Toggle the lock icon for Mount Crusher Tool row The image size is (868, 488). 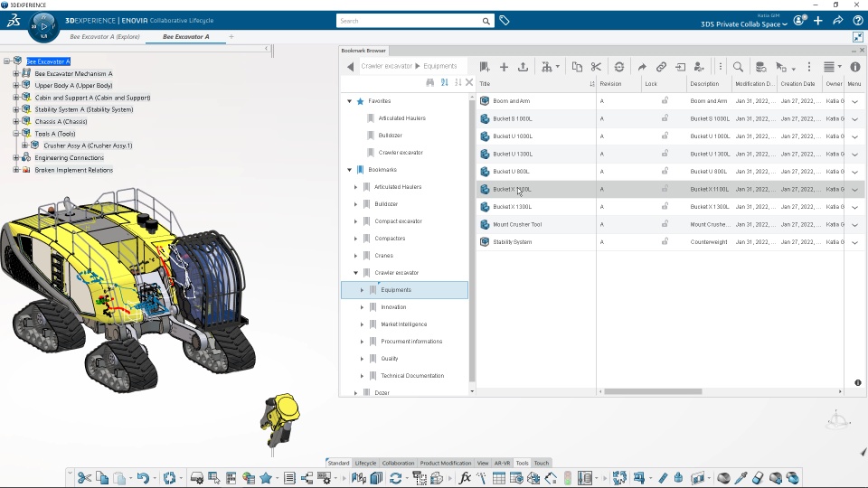(x=665, y=224)
